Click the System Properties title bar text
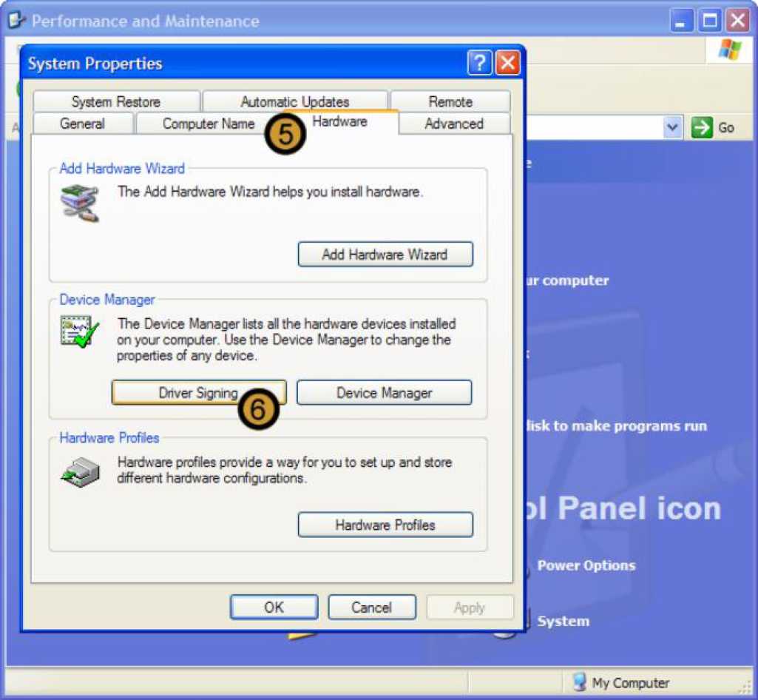The width and height of the screenshot is (758, 700). tap(95, 64)
